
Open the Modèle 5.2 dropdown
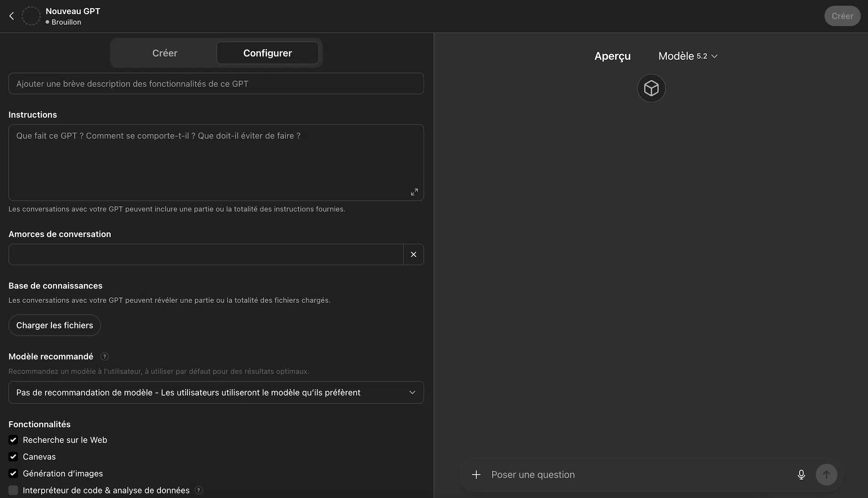point(688,56)
